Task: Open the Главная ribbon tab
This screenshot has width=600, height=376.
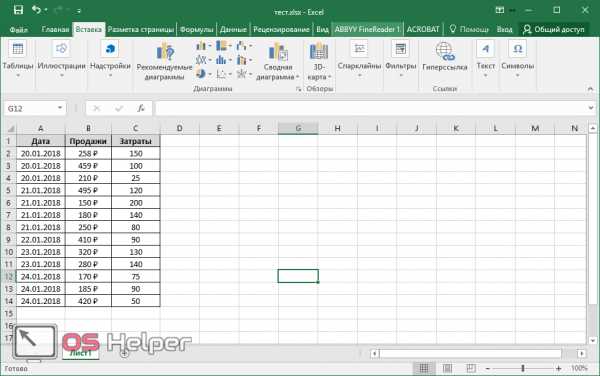Action: tap(55, 29)
